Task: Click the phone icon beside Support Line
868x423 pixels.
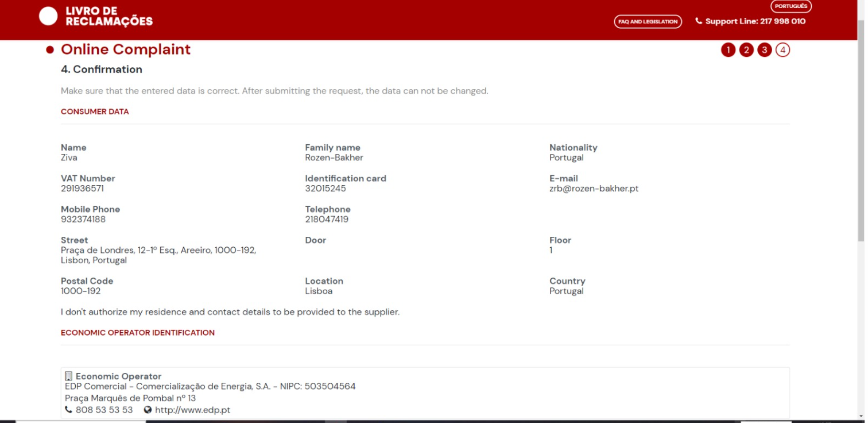Action: click(699, 21)
